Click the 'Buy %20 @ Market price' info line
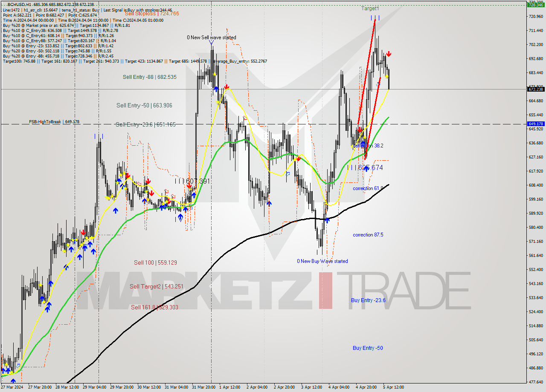Screen dimensions: 546x392 point(66,25)
